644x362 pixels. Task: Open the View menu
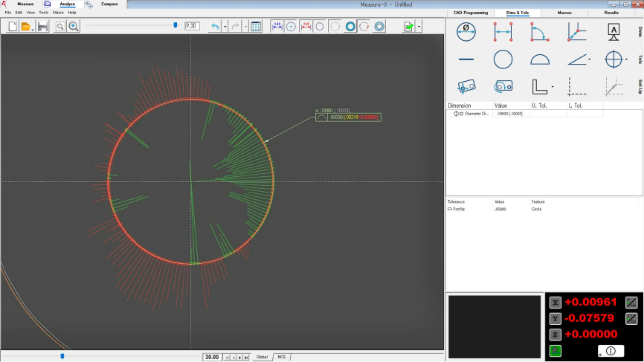click(30, 13)
